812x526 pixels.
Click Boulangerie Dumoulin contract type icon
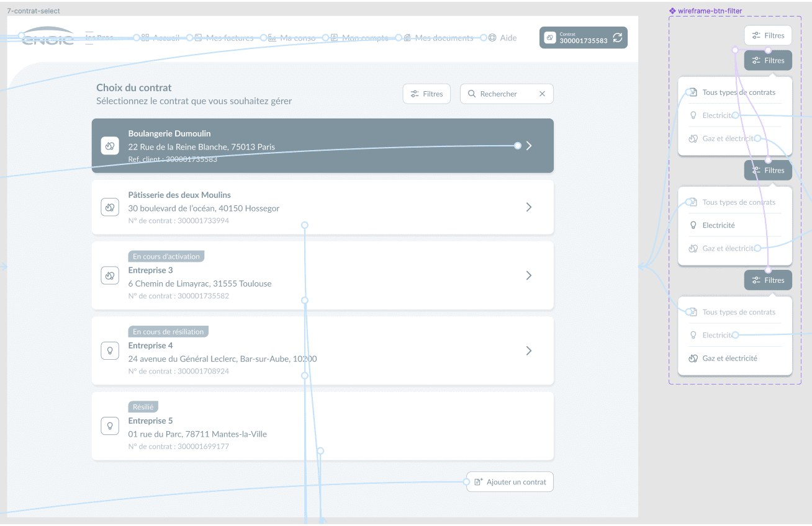click(x=110, y=146)
